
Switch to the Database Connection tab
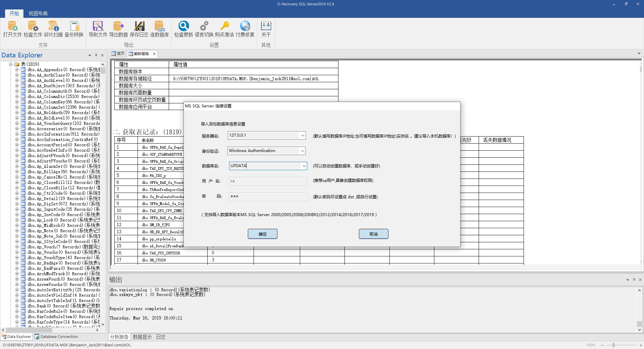click(56, 337)
